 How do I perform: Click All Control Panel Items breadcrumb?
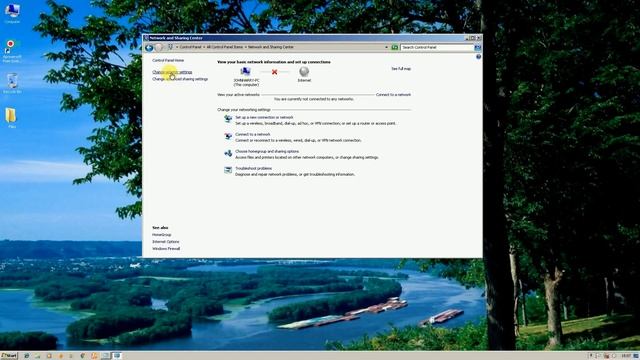tap(224, 47)
